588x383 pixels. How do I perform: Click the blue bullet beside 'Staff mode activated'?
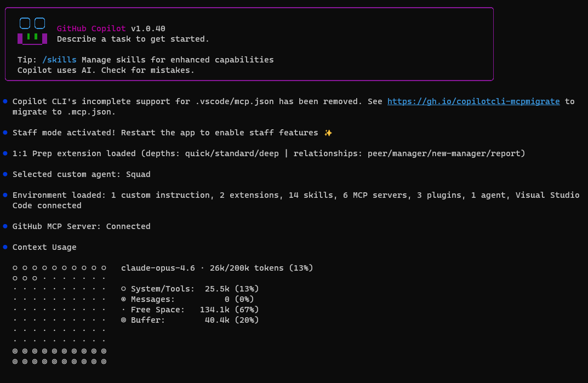coord(5,133)
